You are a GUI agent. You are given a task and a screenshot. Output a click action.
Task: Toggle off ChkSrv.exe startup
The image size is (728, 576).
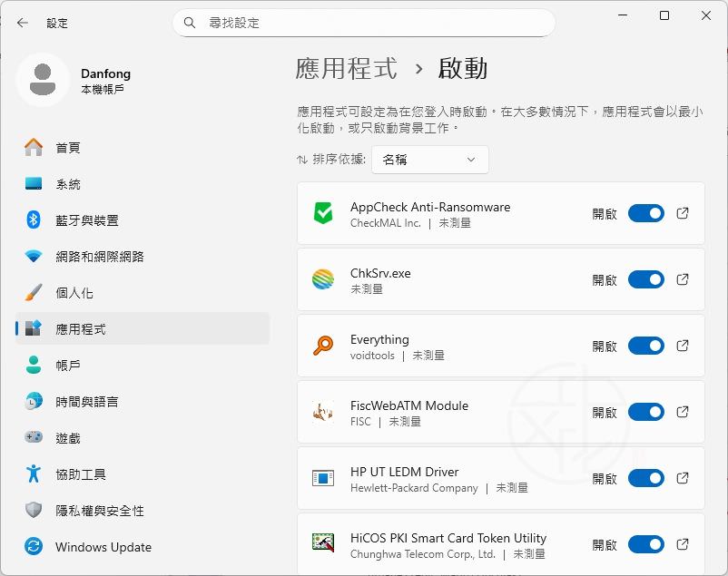tap(645, 279)
